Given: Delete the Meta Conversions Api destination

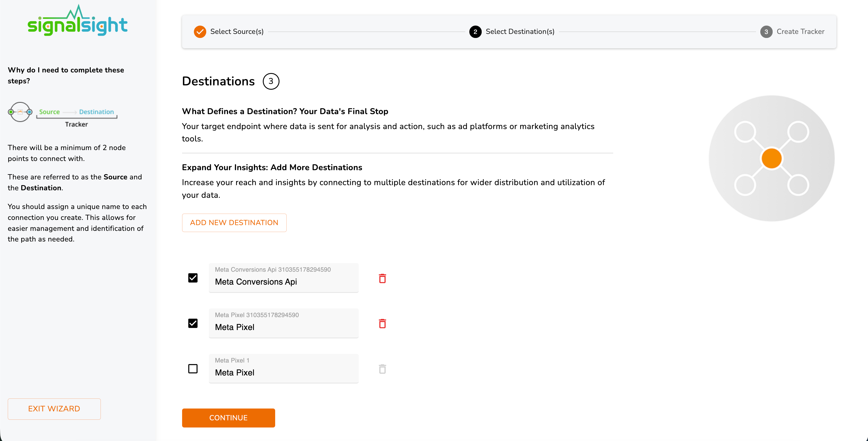Looking at the screenshot, I should tap(382, 279).
